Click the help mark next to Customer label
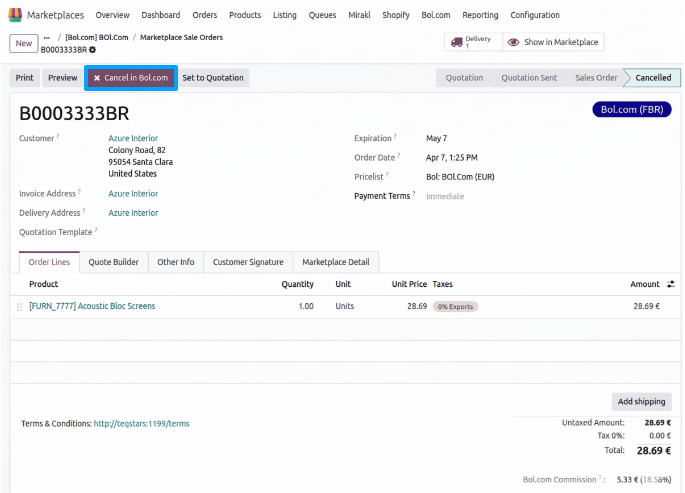Viewport: 685px width, 493px height. pyautogui.click(x=58, y=136)
